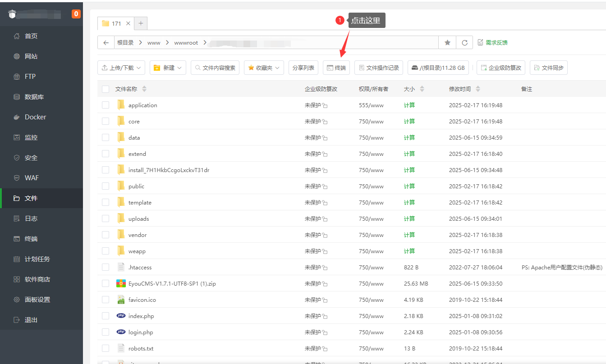606x364 pixels.
Task: Expand the 收藏夹 favorites dropdown
Action: 264,68
